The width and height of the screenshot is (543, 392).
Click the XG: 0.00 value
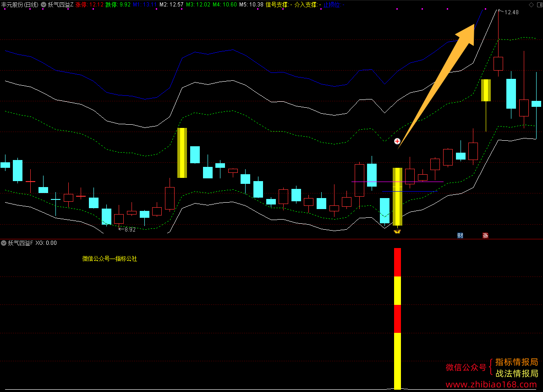point(46,243)
